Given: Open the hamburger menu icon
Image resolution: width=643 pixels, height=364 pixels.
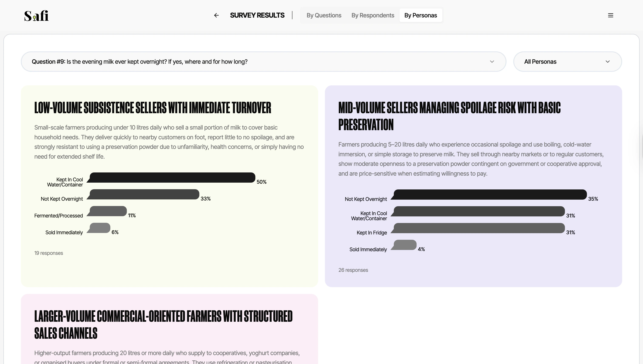Looking at the screenshot, I should [x=610, y=15].
